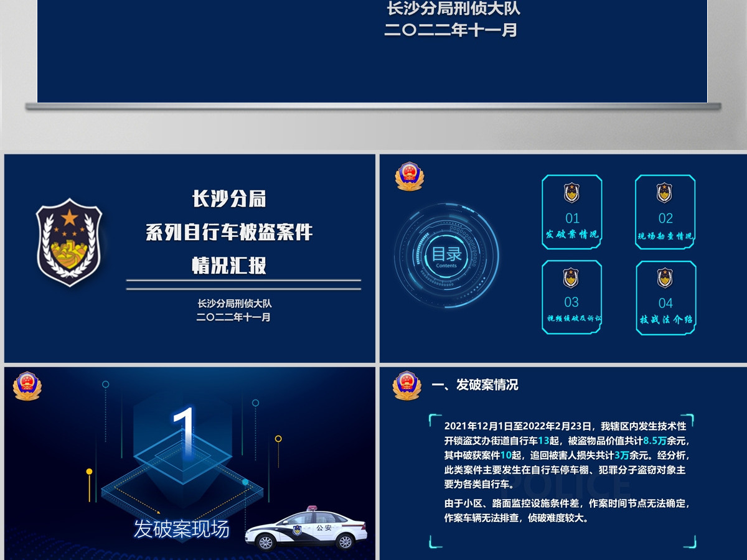Click the highlighted 8.5万 value
The width and height of the screenshot is (747, 560).
click(654, 441)
